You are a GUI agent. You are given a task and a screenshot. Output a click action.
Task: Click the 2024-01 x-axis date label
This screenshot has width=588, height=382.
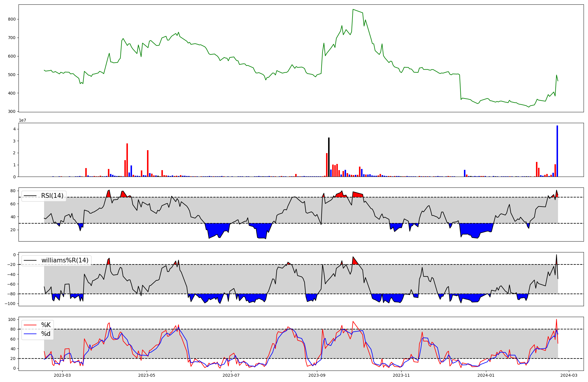point(486,375)
